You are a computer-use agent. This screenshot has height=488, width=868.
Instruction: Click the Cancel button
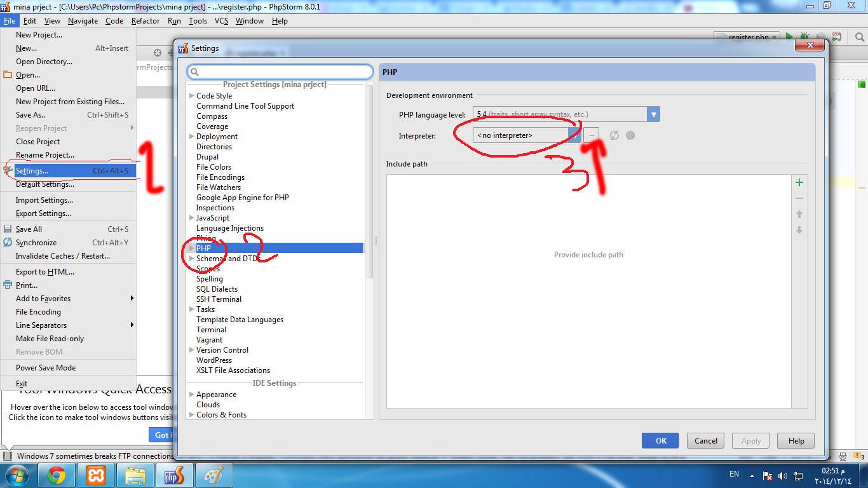(x=705, y=441)
